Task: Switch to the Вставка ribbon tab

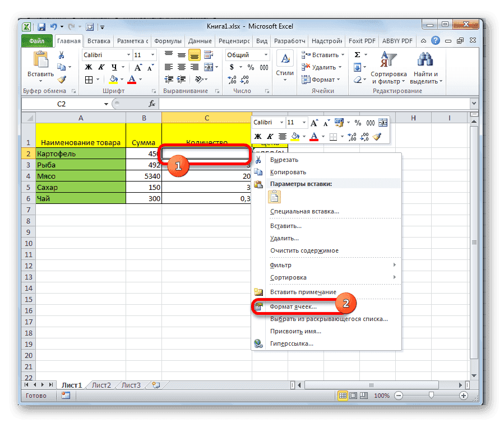Action: [x=98, y=40]
